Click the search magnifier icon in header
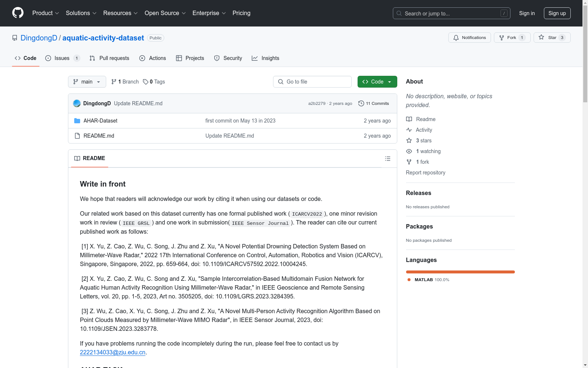Image resolution: width=588 pixels, height=368 pixels. [x=399, y=13]
